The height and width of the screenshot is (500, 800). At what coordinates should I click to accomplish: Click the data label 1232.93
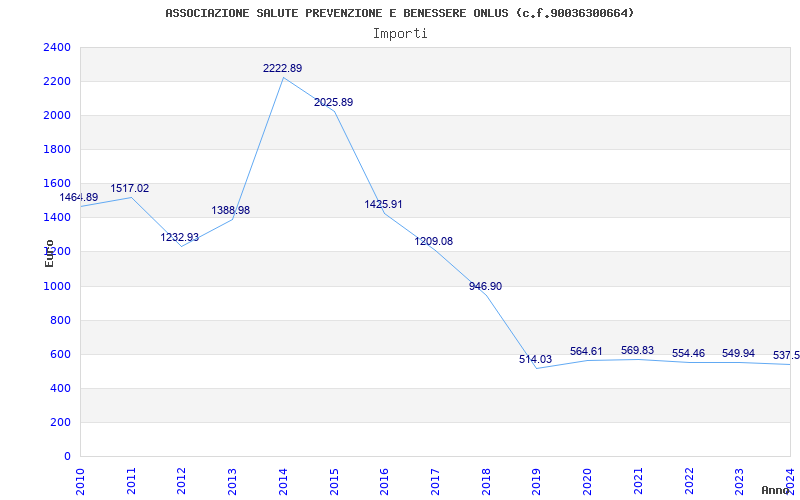[x=180, y=237]
